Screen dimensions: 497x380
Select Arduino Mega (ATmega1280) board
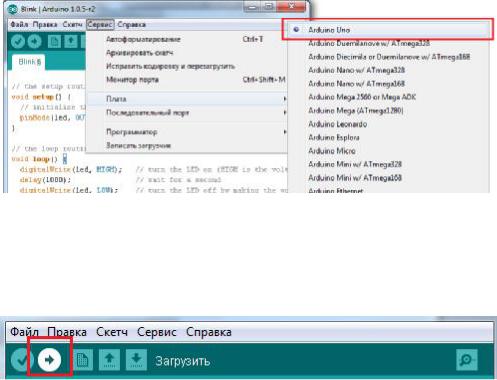[389, 110]
